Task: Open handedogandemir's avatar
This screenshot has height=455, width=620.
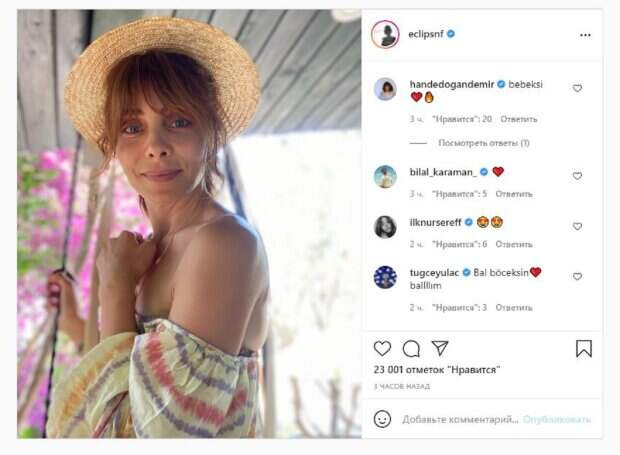Action: point(385,89)
